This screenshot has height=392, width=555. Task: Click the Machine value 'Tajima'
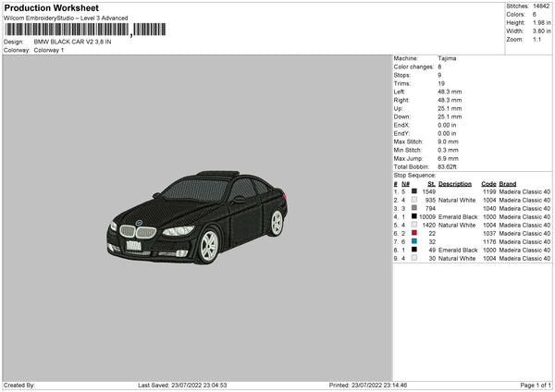[447, 58]
